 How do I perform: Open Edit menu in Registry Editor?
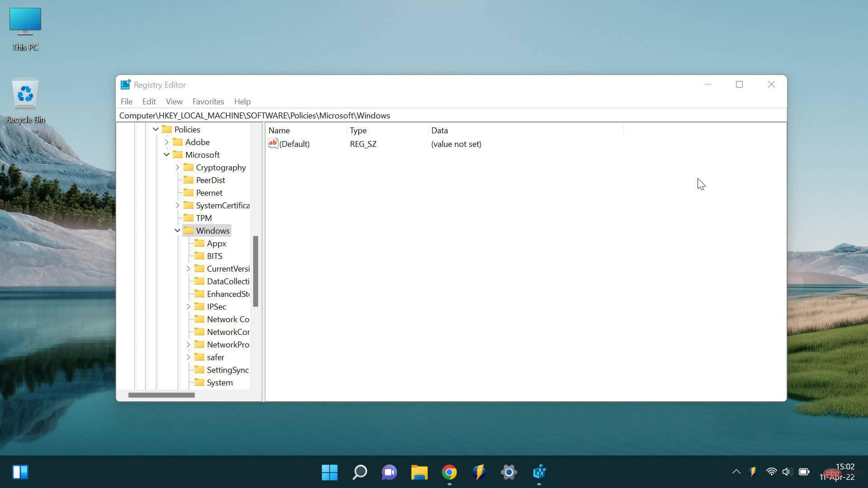[x=148, y=101]
